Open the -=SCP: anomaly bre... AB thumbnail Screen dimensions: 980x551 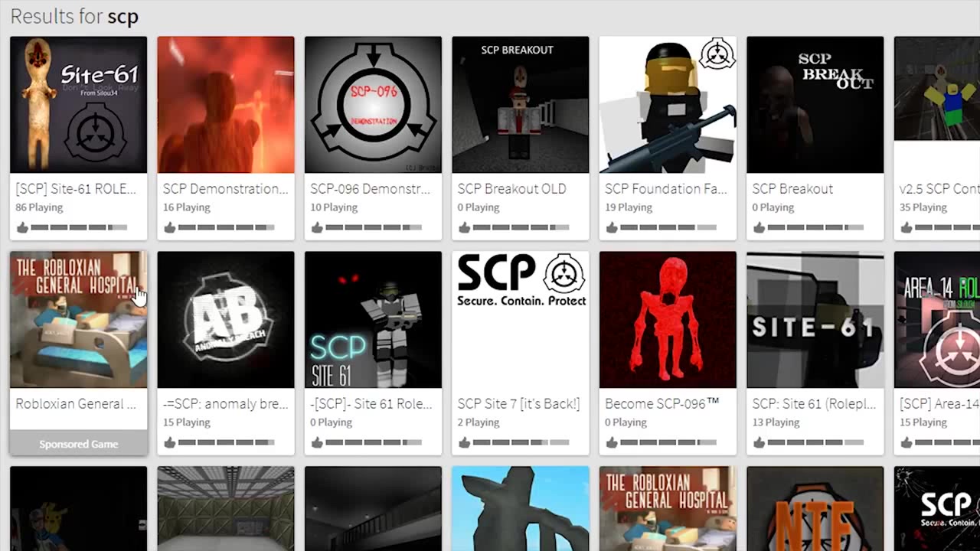[x=226, y=320]
